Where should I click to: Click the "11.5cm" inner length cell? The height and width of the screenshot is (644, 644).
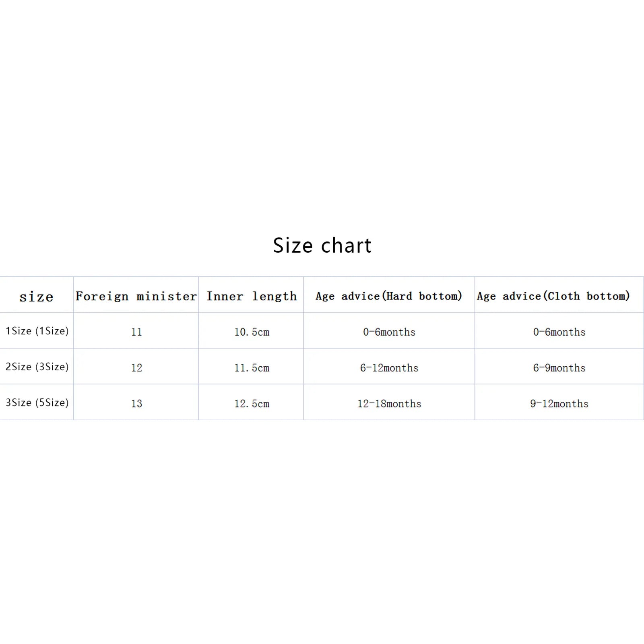click(x=252, y=368)
